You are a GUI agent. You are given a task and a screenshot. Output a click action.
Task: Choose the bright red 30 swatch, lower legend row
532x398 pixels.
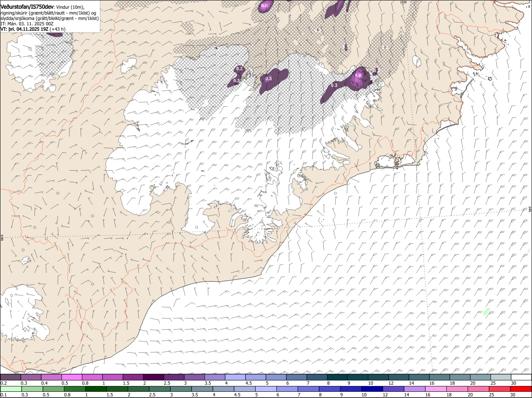(521, 389)
